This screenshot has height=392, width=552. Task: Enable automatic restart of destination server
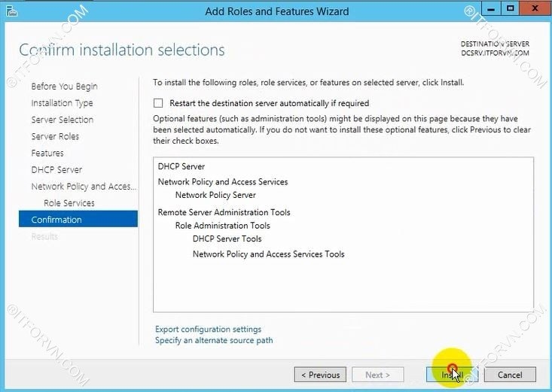(158, 103)
